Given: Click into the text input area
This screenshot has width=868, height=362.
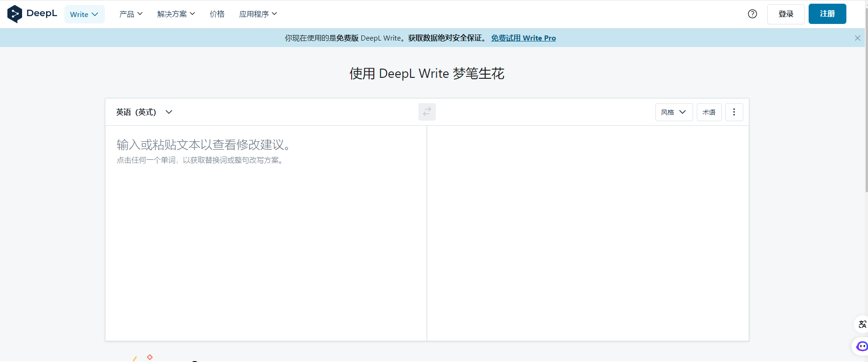Looking at the screenshot, I should click(266, 233).
